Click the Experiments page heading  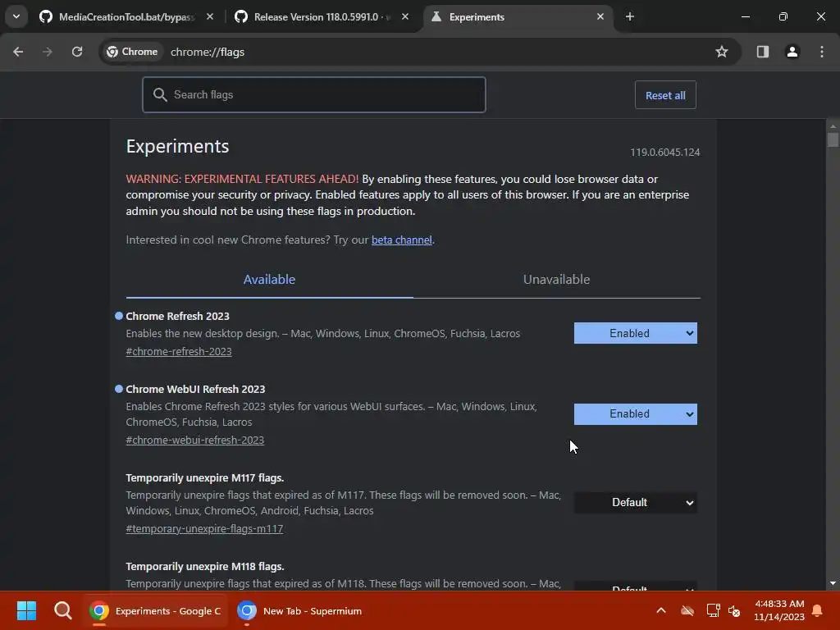(177, 146)
